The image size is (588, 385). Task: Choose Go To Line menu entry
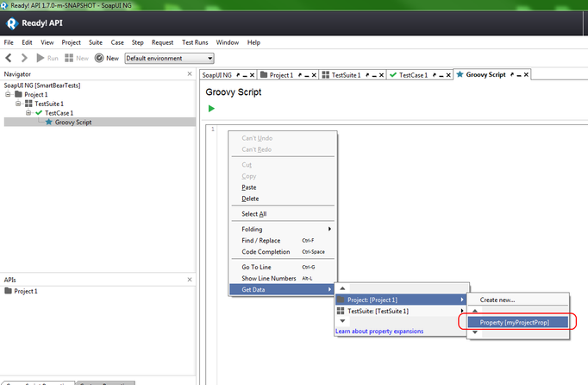[283, 267]
